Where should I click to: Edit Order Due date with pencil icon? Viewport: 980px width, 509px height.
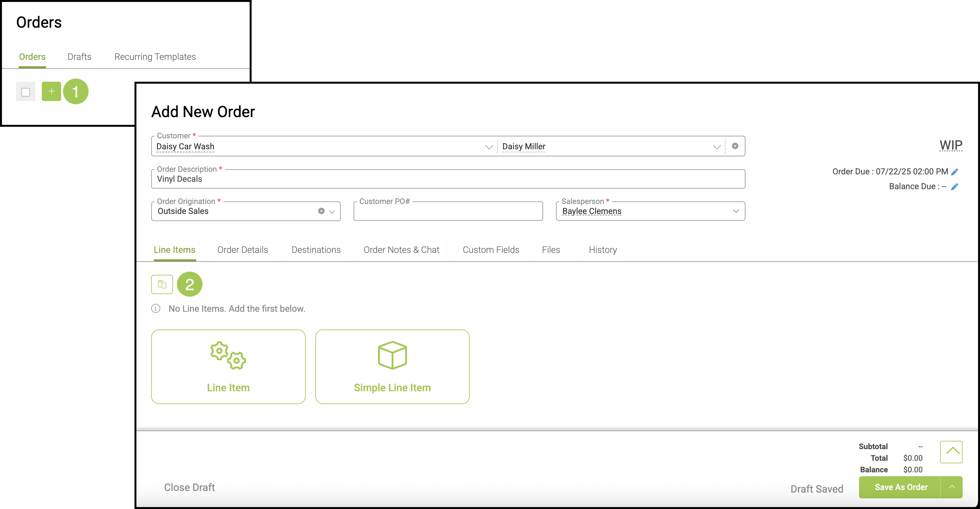pos(955,172)
